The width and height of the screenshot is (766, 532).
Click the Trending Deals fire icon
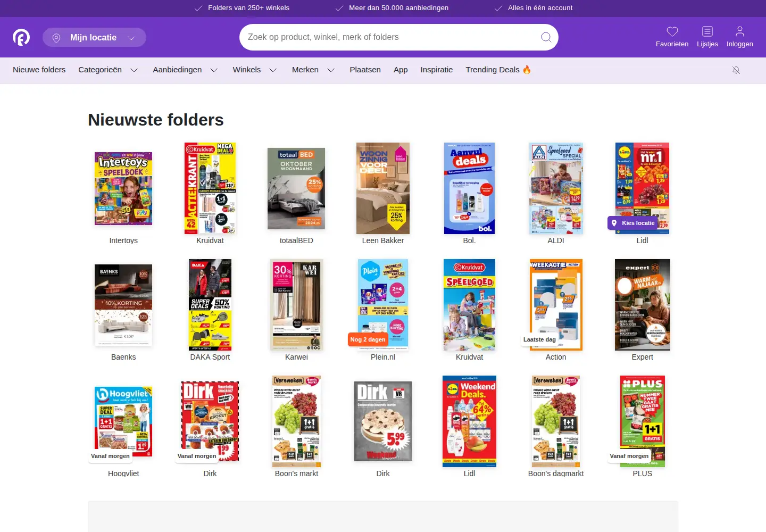click(x=527, y=70)
